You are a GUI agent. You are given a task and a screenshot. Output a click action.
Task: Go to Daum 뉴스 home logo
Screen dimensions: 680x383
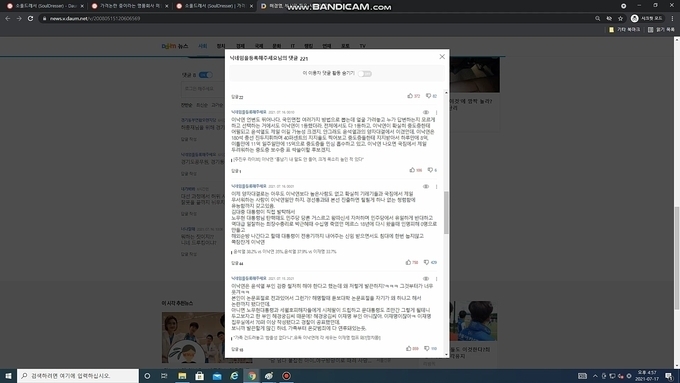pyautogui.click(x=175, y=46)
